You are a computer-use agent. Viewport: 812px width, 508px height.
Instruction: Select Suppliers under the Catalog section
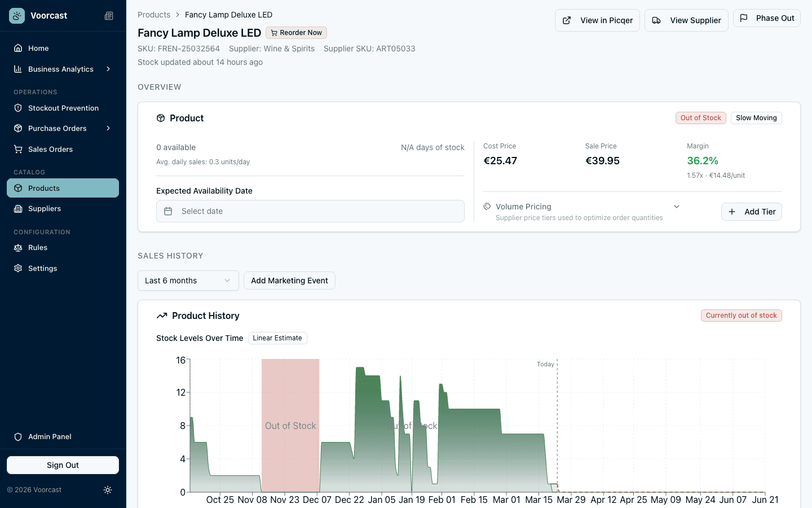pos(45,208)
